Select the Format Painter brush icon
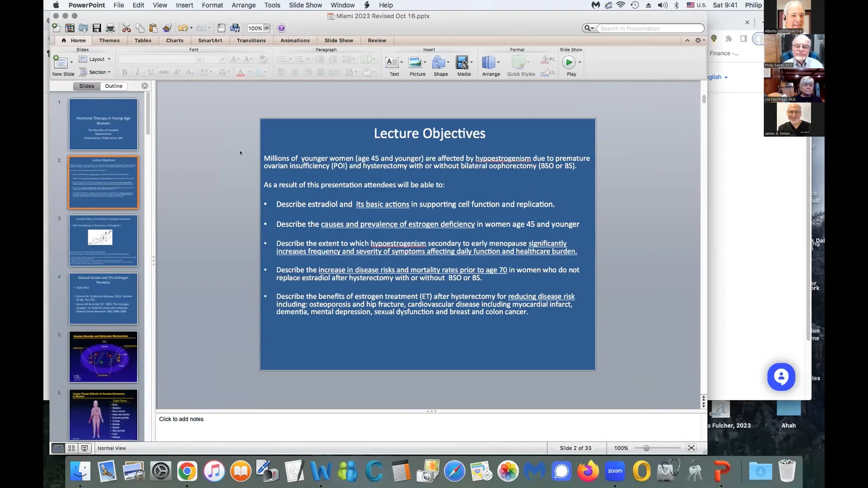Image resolution: width=868 pixels, height=488 pixels. (x=167, y=28)
